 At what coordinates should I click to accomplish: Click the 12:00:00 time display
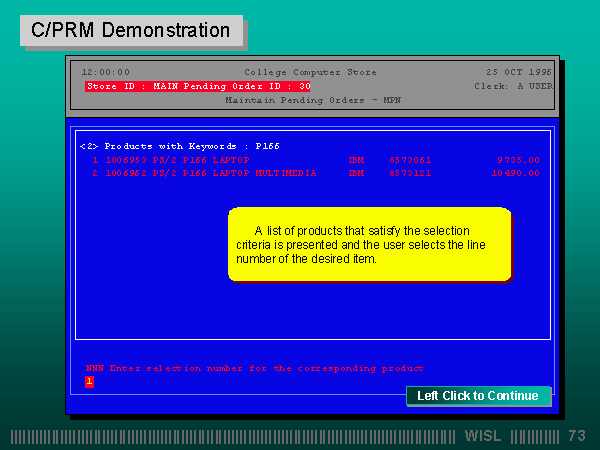pos(105,72)
